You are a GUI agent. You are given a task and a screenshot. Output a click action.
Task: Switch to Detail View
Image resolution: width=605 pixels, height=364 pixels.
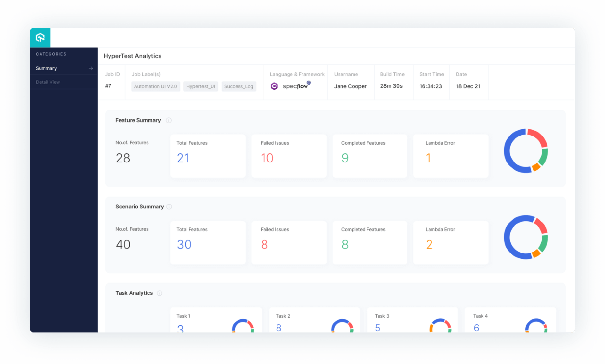point(48,82)
